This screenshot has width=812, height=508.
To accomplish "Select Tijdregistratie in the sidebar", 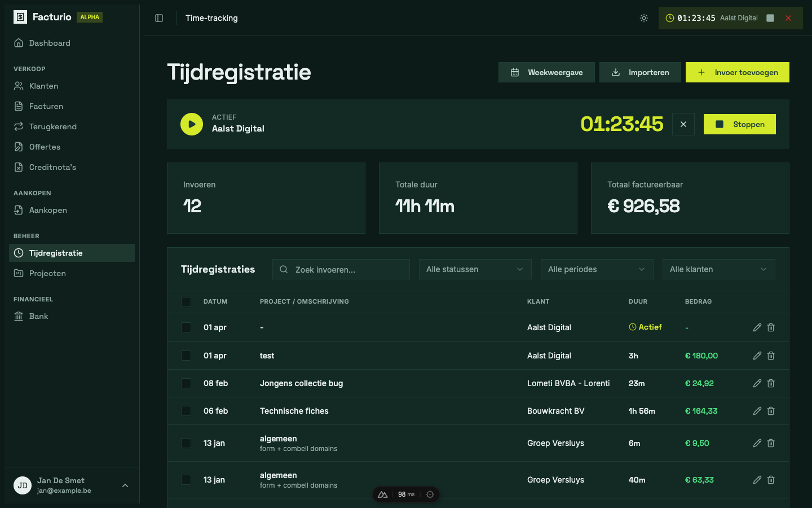I will pos(72,253).
